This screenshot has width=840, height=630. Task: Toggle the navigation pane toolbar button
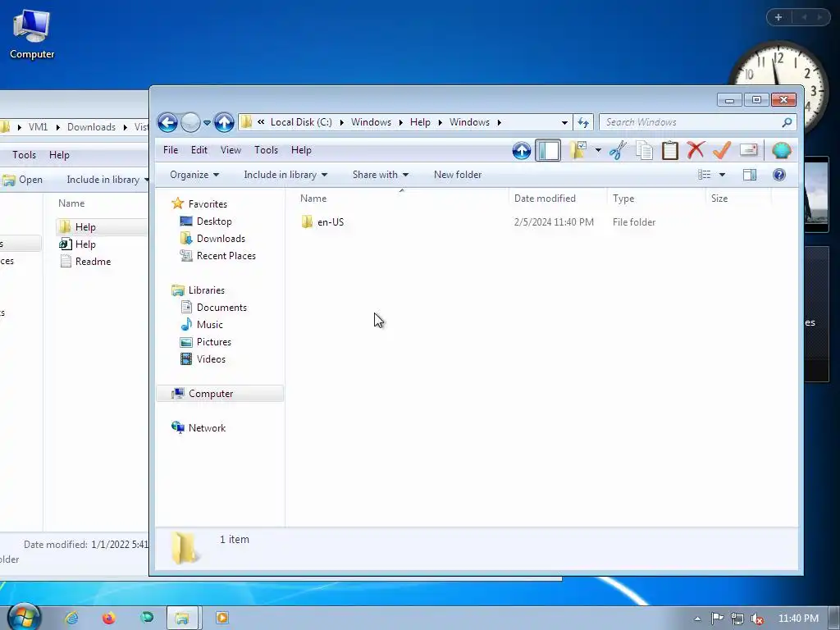(548, 151)
